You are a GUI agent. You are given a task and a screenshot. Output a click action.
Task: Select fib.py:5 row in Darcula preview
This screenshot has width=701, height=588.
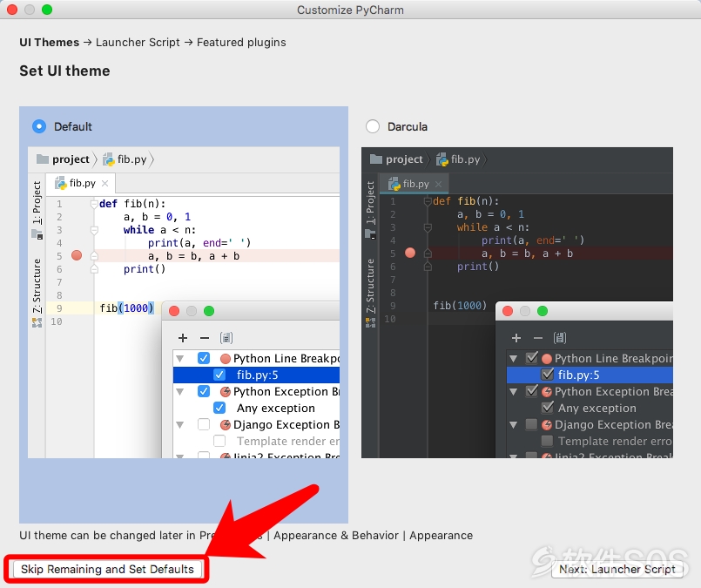tap(590, 375)
